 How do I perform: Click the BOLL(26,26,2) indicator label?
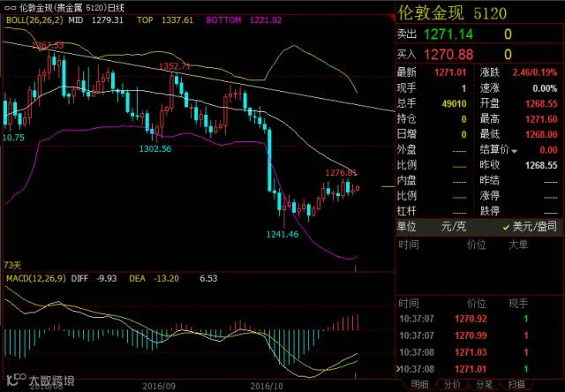point(34,20)
